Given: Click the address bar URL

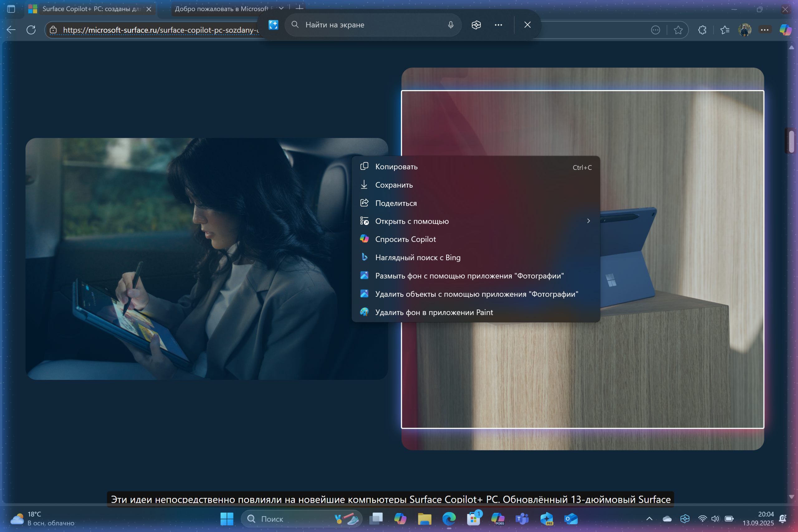Looking at the screenshot, I should coord(161,30).
